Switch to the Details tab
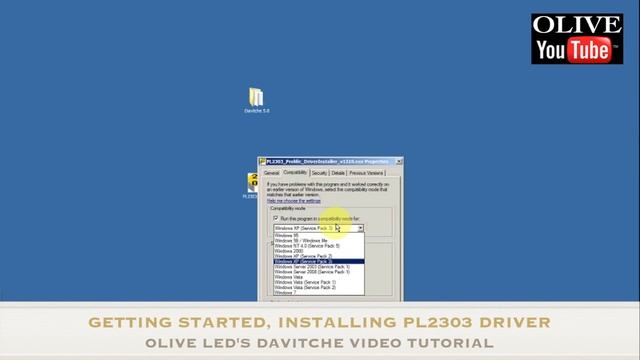The width and height of the screenshot is (640, 360). tap(338, 173)
